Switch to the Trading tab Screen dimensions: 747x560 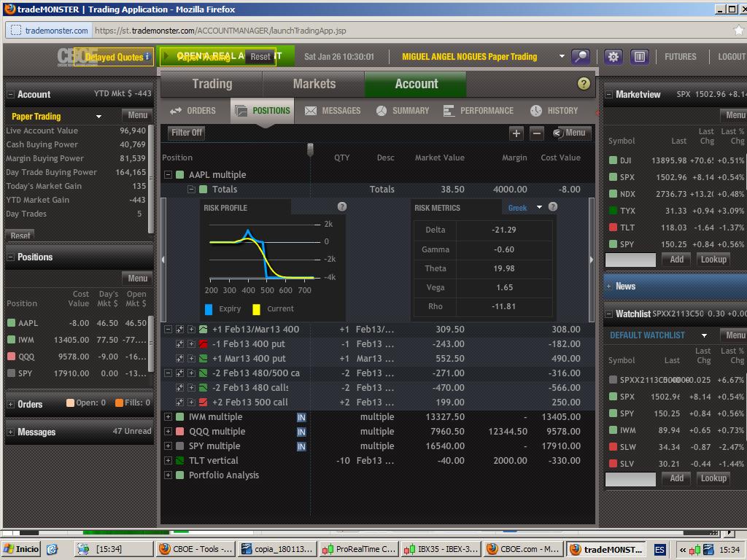coord(212,85)
